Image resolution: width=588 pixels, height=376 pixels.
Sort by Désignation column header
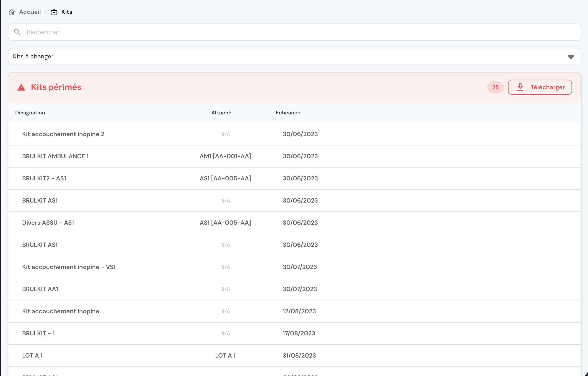(30, 112)
